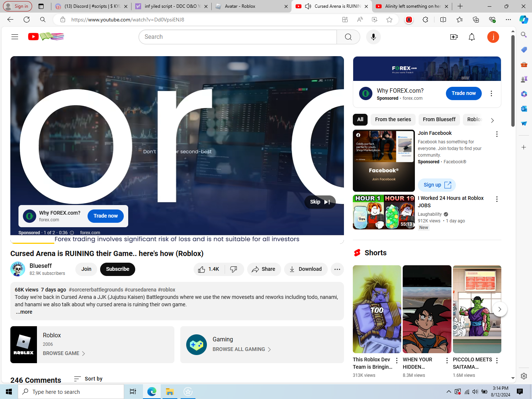This screenshot has width=532, height=399.
Task: Open Edge Copilot sidebar icon
Action: (x=524, y=20)
